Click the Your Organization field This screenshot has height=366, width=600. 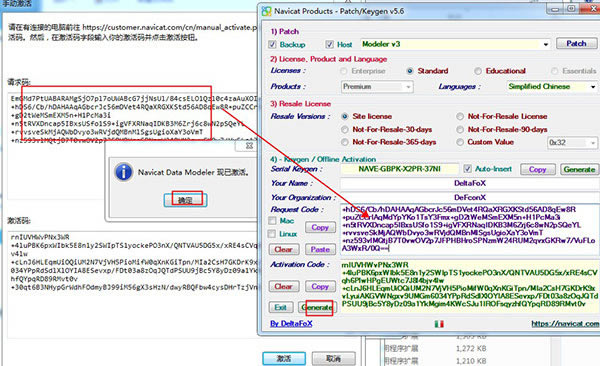point(470,198)
